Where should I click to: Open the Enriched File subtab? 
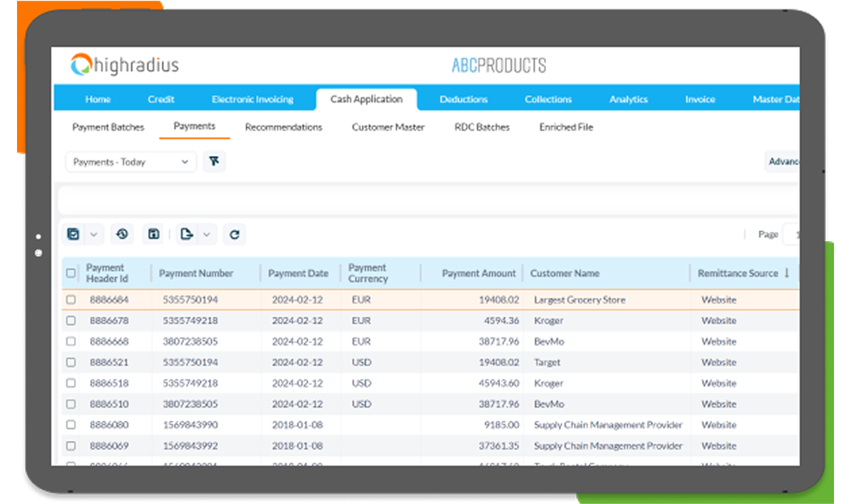click(x=566, y=127)
